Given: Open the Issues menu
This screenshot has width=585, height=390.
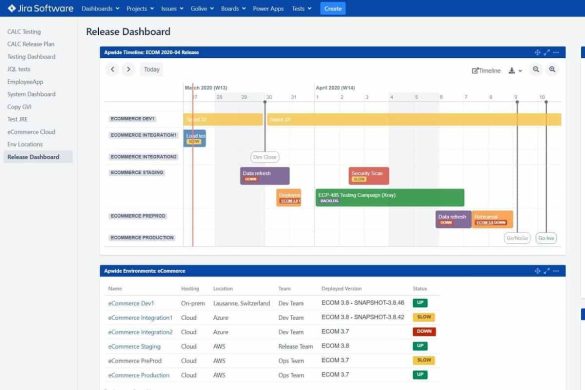Looking at the screenshot, I should (x=172, y=9).
